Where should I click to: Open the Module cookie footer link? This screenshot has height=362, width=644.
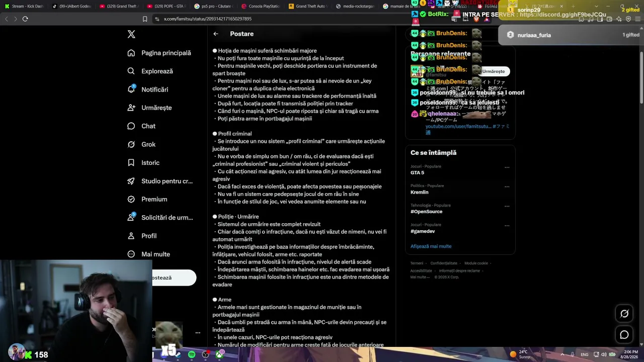(x=476, y=263)
